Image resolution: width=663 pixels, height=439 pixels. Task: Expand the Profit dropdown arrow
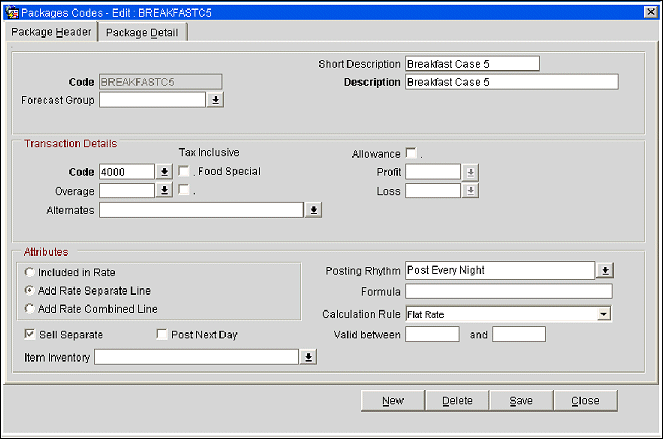(470, 172)
